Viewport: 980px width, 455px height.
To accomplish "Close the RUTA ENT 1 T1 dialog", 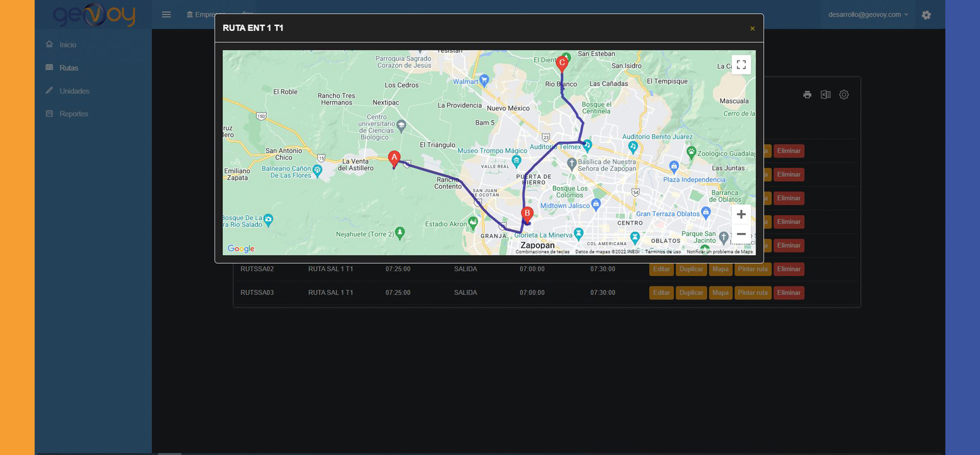I will tap(752, 29).
